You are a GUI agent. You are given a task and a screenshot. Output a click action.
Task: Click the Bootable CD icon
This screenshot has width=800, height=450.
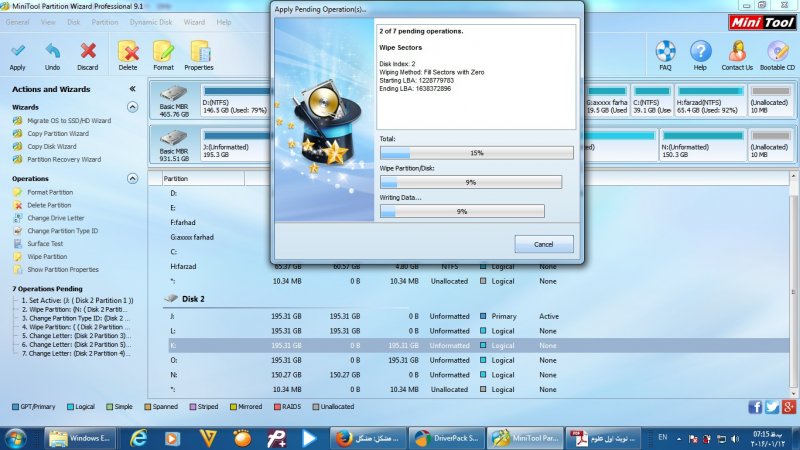click(777, 51)
